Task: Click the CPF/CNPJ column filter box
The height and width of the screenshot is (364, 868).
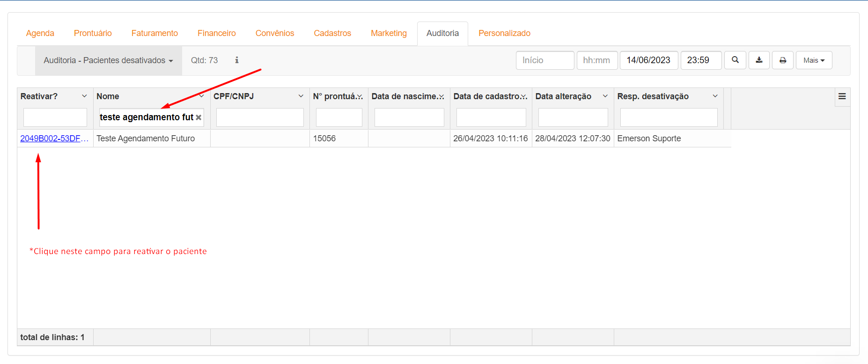Action: click(x=260, y=117)
